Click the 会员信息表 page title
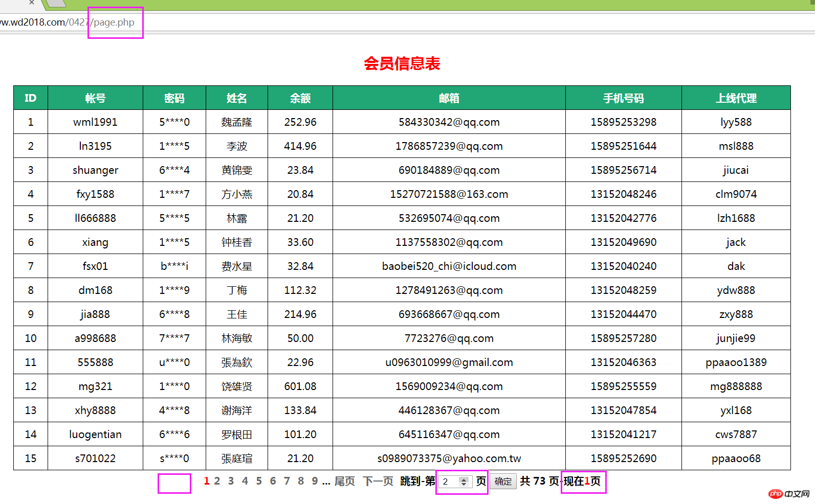 tap(402, 63)
